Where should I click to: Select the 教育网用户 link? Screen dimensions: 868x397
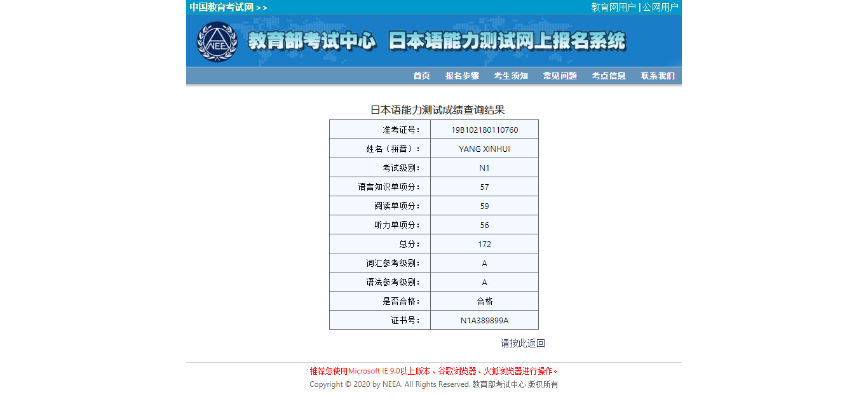[613, 8]
